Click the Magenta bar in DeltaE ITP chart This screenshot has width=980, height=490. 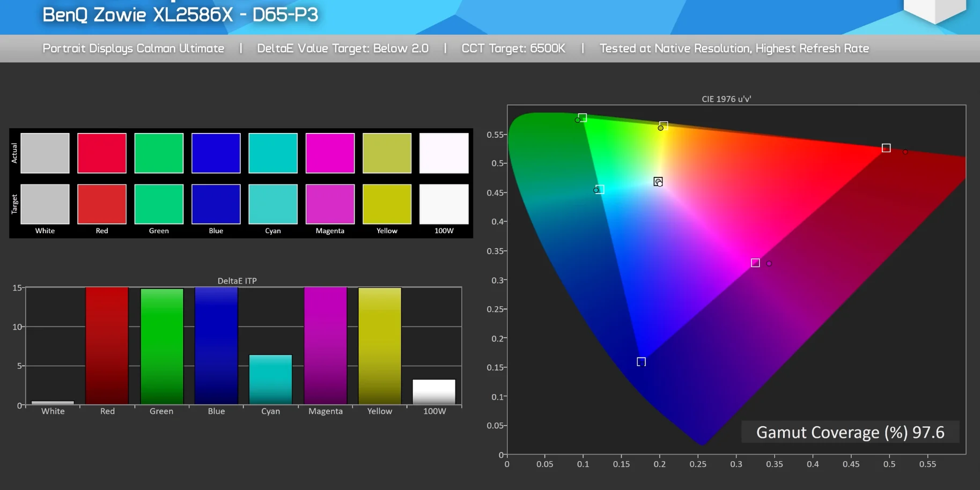point(326,346)
